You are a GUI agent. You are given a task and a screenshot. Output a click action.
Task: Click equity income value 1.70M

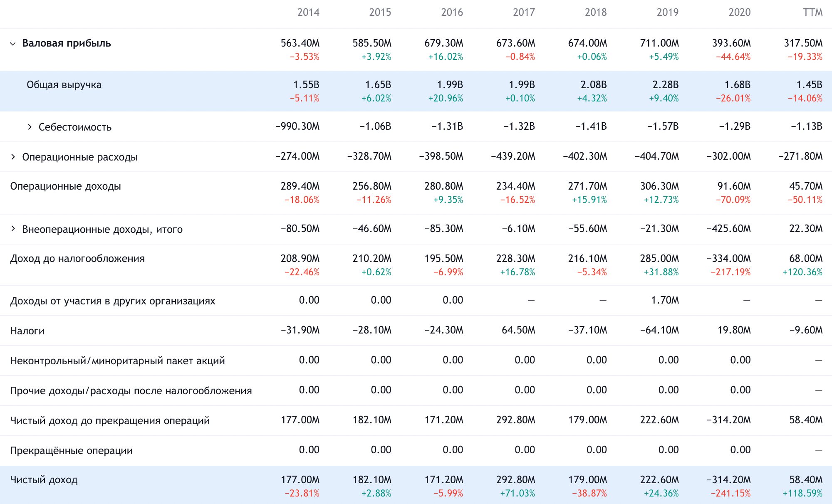(665, 300)
